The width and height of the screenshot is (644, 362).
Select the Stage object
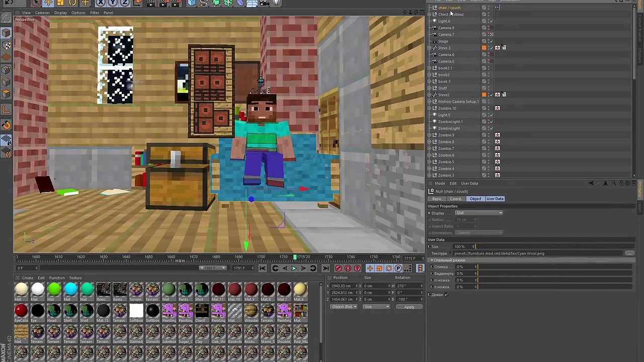[x=443, y=41]
